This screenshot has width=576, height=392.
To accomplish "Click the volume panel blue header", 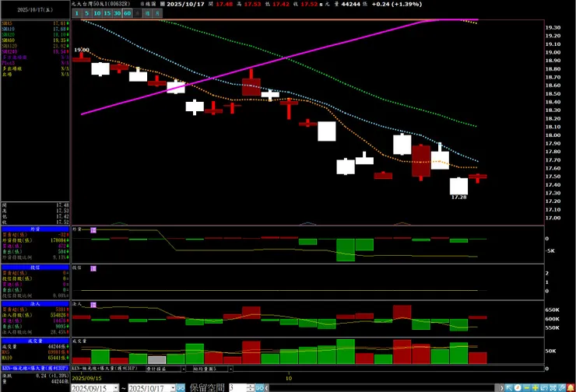I will point(35,341).
